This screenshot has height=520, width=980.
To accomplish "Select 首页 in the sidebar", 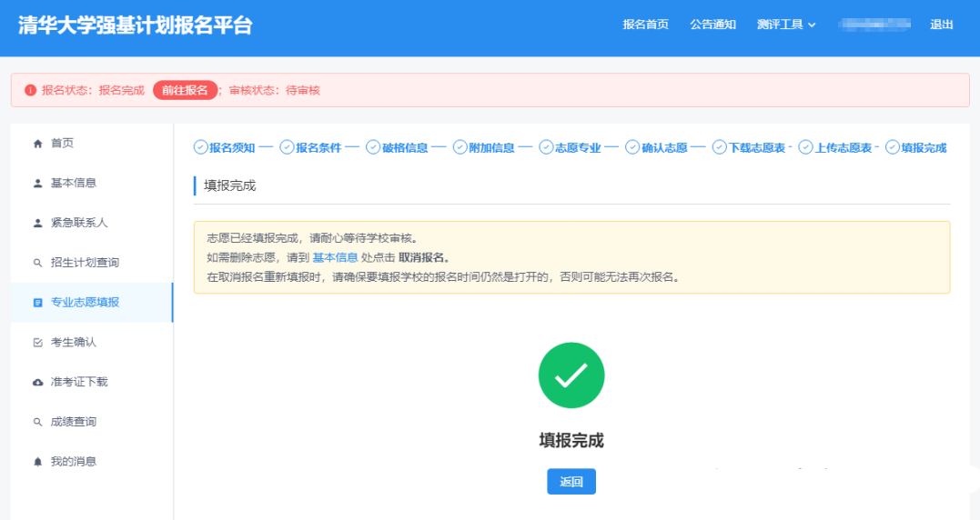I will pos(92,143).
